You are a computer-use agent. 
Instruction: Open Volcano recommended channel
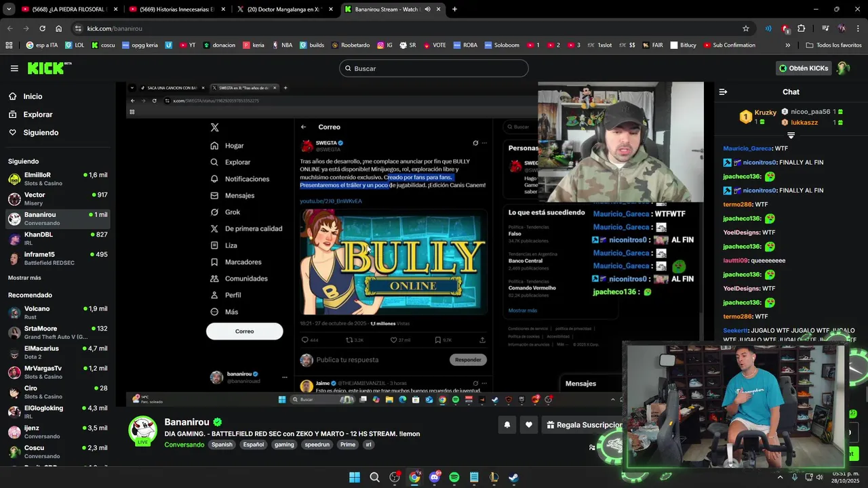(58, 312)
